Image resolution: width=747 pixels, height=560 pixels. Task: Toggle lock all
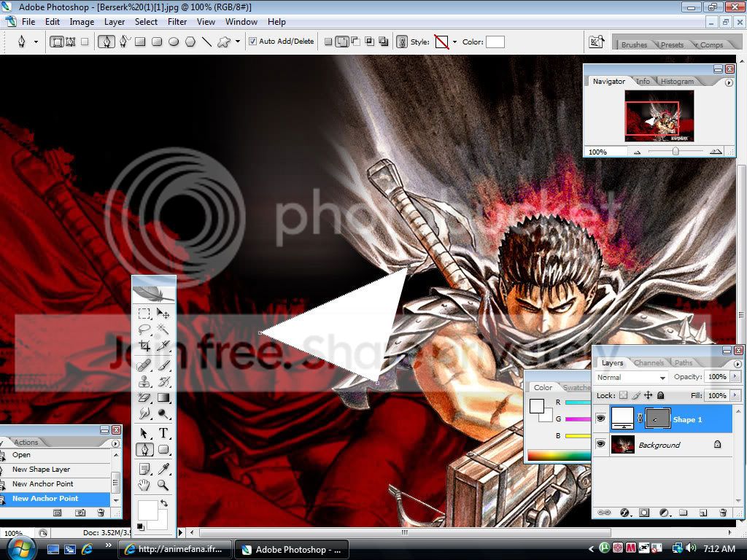[660, 395]
